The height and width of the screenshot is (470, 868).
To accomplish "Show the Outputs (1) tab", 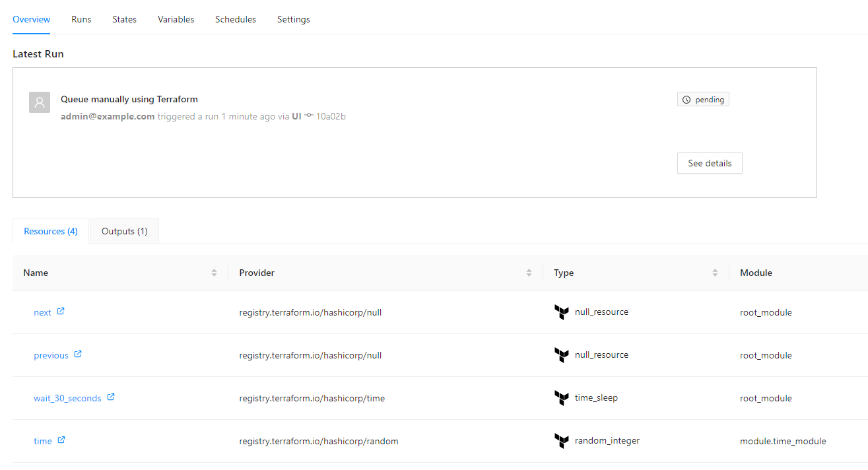I will click(124, 231).
